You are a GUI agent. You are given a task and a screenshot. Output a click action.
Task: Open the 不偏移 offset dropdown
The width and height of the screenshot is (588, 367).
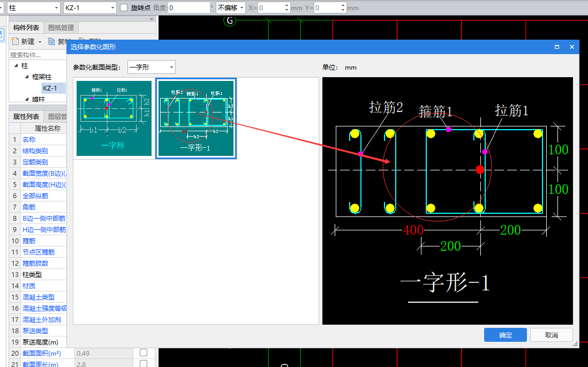click(x=231, y=8)
